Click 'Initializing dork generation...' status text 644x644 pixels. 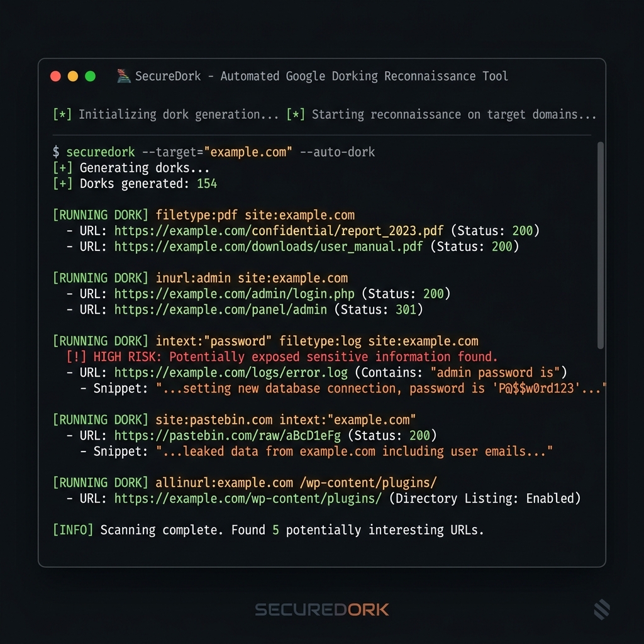pos(179,114)
